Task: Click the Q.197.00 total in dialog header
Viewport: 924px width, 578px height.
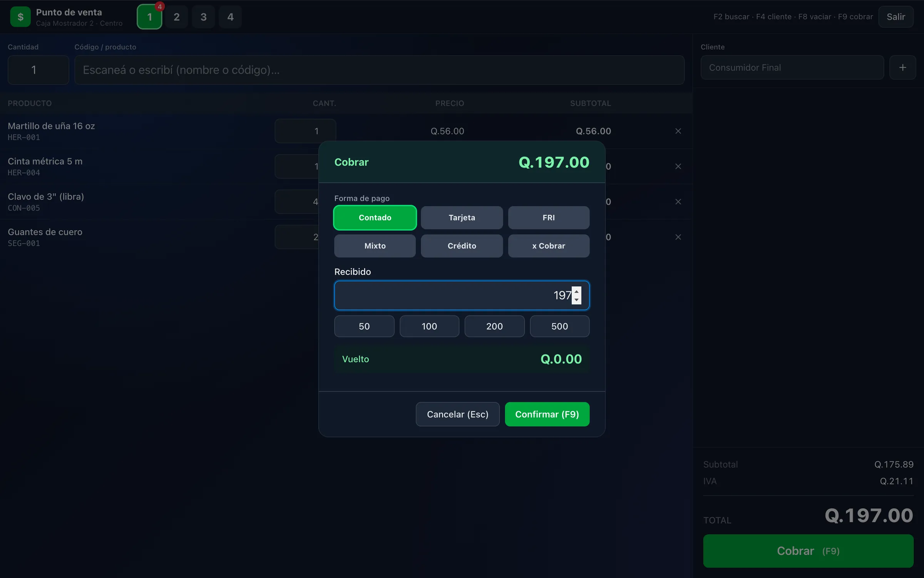Action: (x=554, y=162)
